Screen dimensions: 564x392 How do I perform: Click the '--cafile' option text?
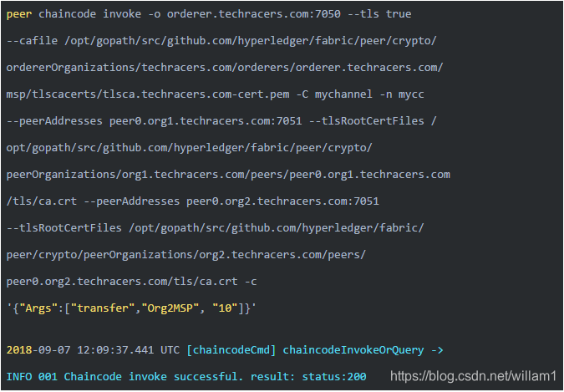coord(32,41)
